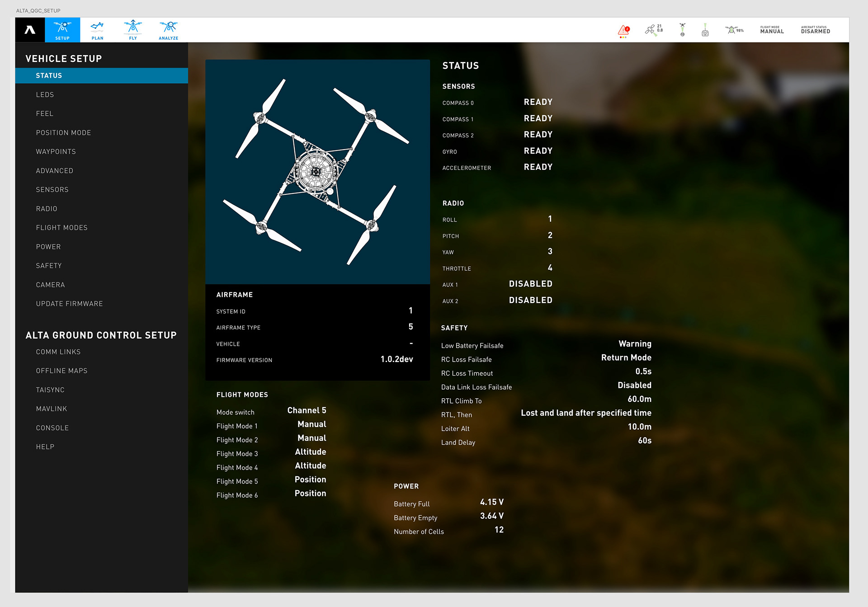This screenshot has width=868, height=607.
Task: Open the Fly view icon
Action: coord(133,30)
